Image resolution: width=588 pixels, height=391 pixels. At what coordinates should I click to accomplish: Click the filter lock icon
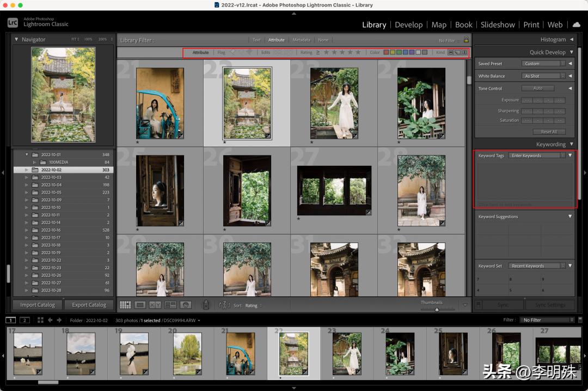click(465, 40)
